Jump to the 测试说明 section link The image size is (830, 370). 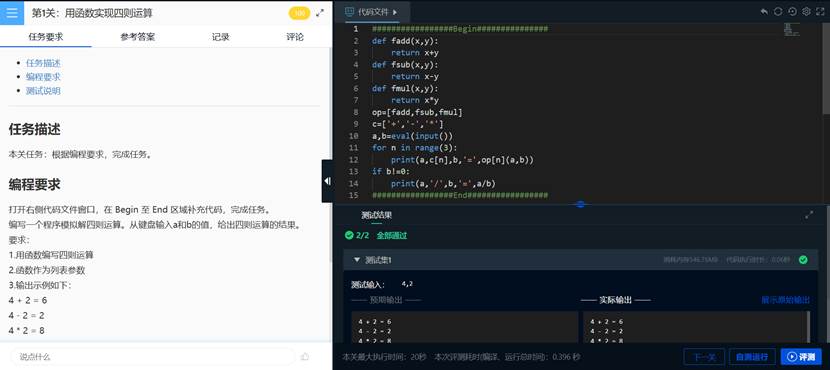coord(43,91)
